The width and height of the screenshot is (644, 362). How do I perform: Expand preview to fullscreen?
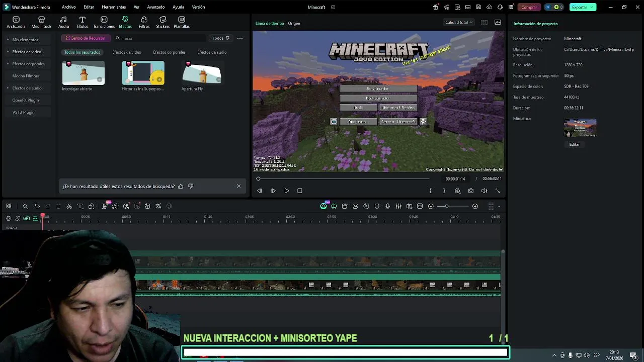[498, 191]
